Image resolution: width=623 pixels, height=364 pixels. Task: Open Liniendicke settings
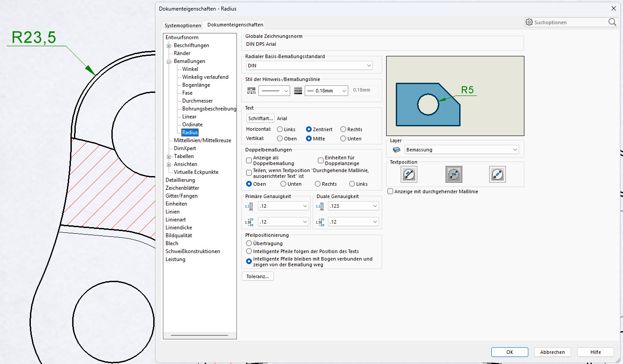(x=179, y=228)
